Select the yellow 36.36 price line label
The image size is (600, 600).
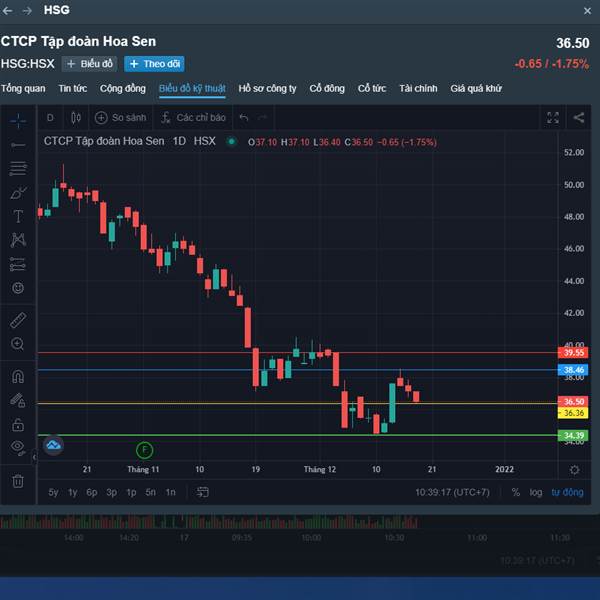(x=573, y=413)
